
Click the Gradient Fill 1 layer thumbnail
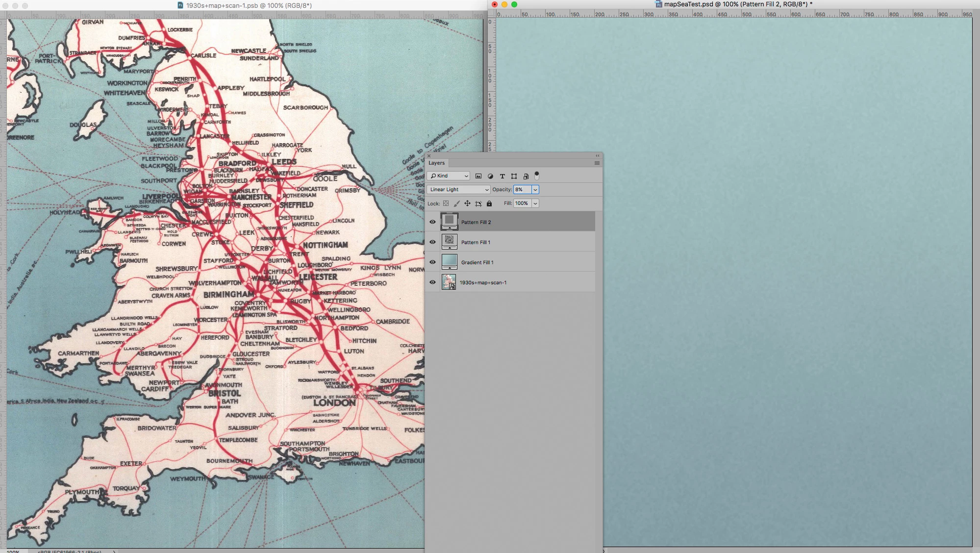click(449, 262)
